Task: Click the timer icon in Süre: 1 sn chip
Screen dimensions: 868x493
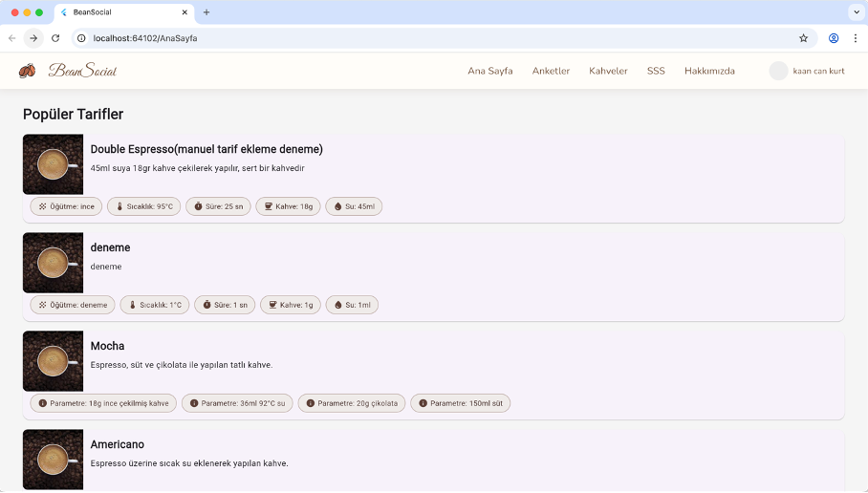Action: pos(207,305)
